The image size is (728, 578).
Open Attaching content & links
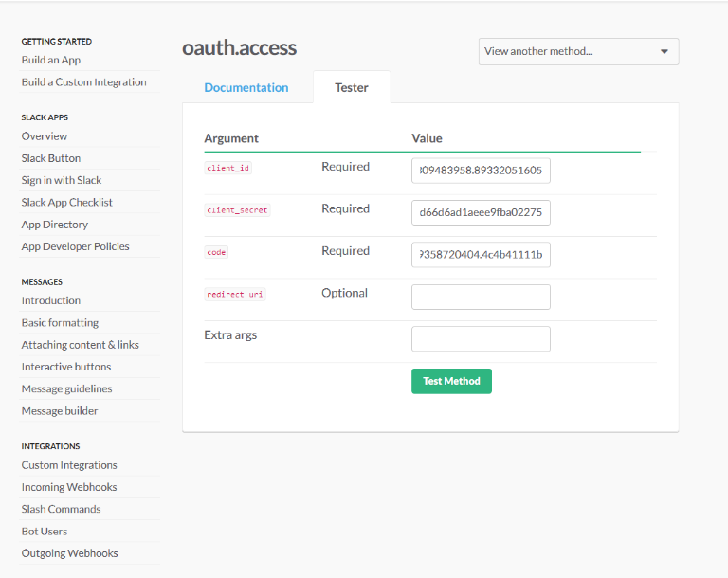pos(81,345)
